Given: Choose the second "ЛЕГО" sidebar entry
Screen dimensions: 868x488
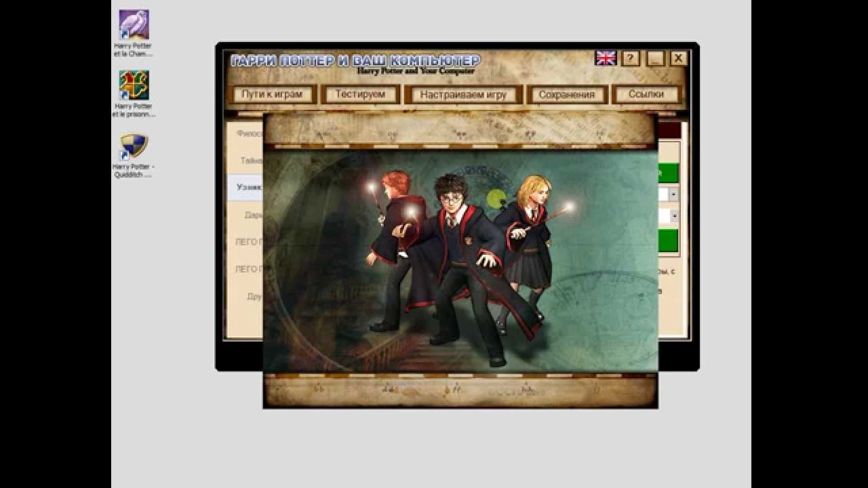Looking at the screenshot, I should (245, 269).
